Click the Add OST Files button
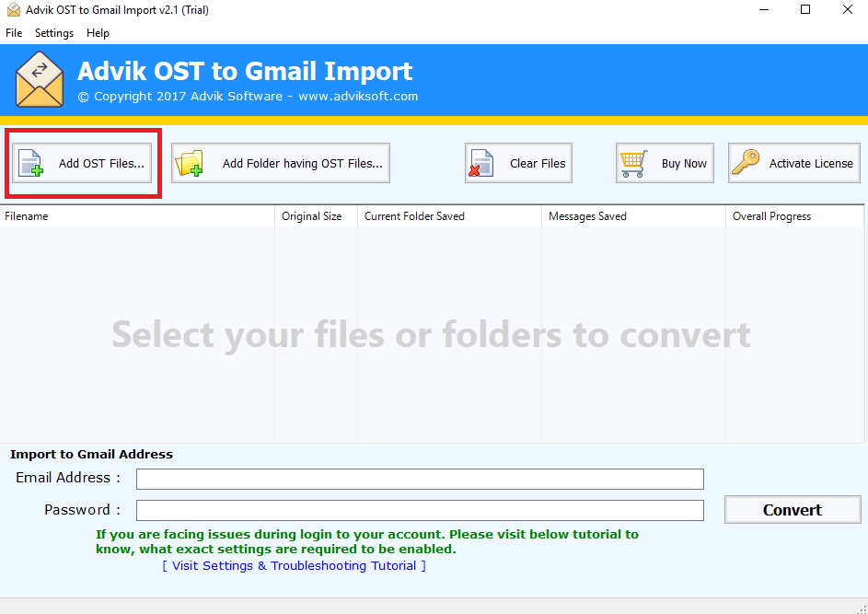This screenshot has width=868, height=614. pos(82,163)
